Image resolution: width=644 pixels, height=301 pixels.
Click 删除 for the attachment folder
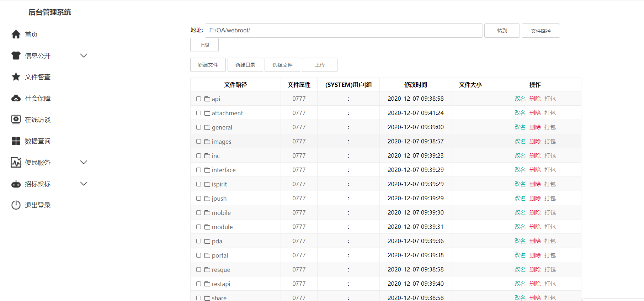point(535,113)
